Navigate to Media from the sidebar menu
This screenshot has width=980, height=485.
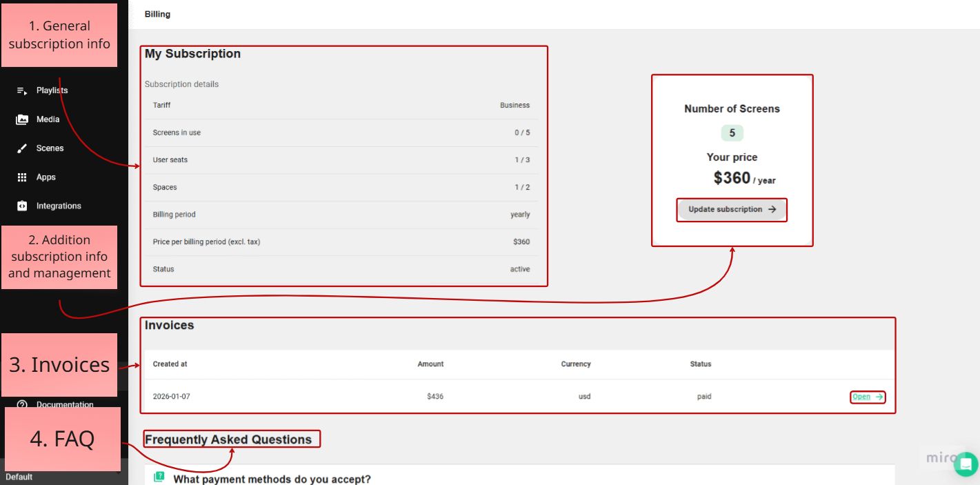pos(50,119)
